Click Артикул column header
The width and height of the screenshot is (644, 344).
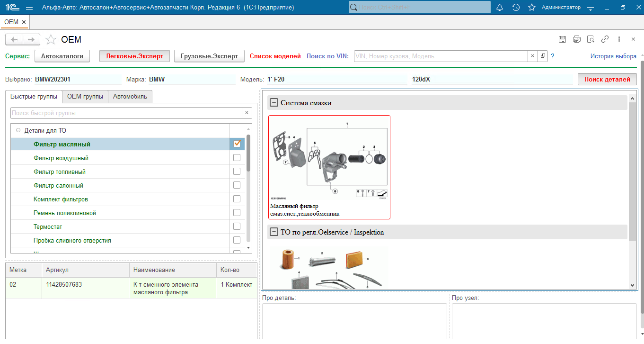coord(85,270)
